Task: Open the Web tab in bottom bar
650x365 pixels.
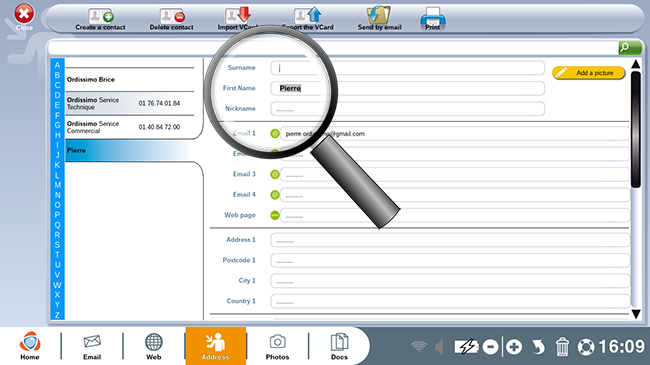Action: (x=153, y=347)
